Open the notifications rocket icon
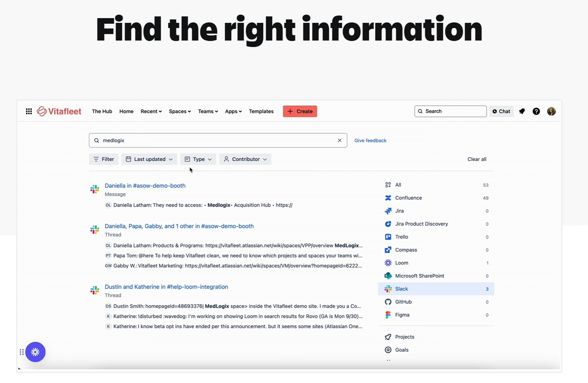This screenshot has height=383, width=588. [522, 111]
